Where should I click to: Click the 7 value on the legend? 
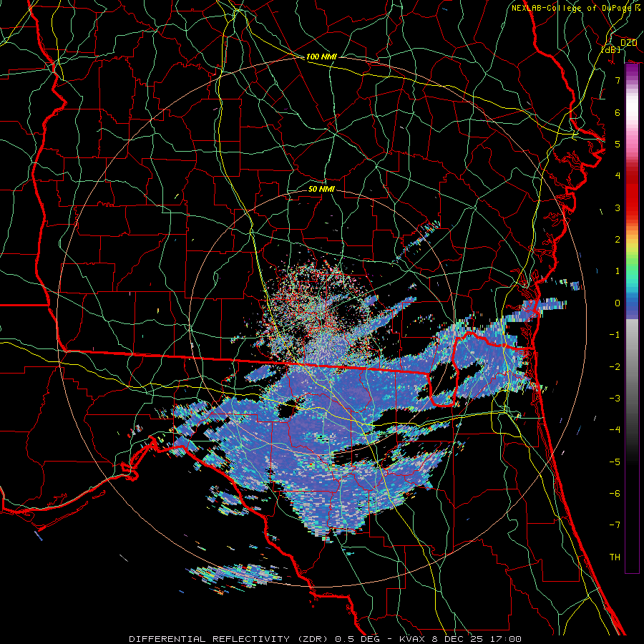[x=618, y=80]
